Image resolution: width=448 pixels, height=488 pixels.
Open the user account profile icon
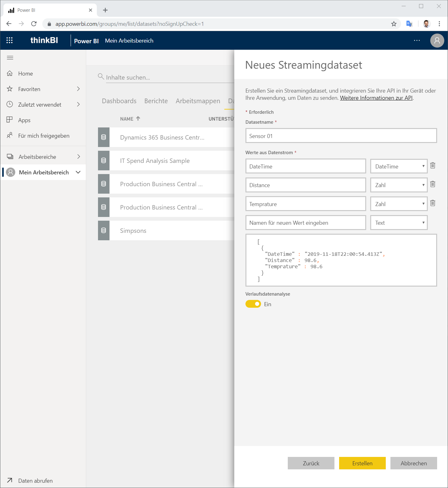pyautogui.click(x=437, y=40)
